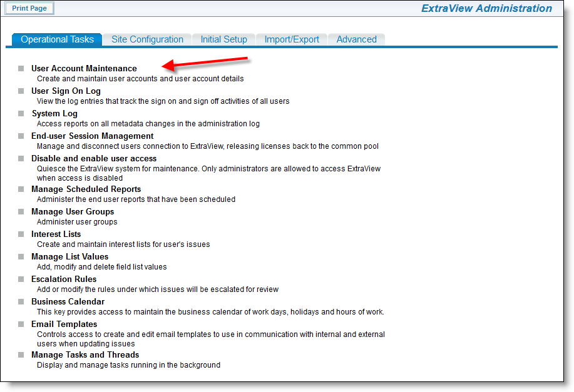Click the bullet icon beside Disable and enable user access

coord(21,158)
